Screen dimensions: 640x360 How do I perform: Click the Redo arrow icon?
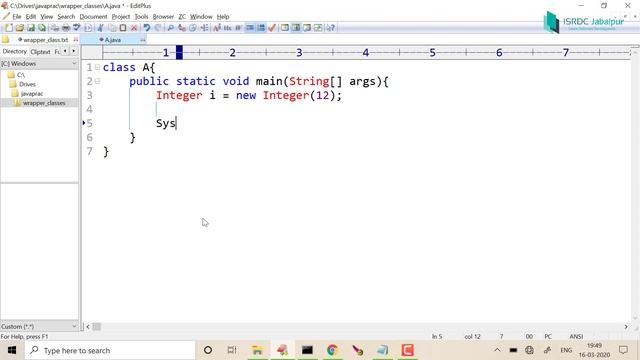click(158, 28)
